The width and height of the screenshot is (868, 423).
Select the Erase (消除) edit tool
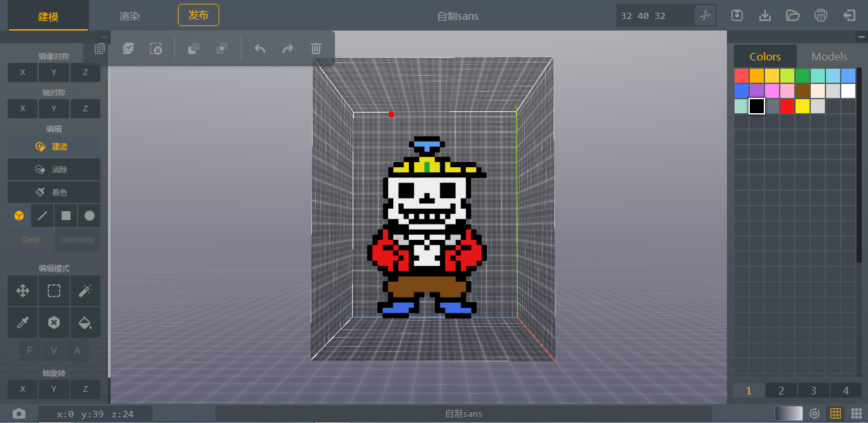tap(54, 170)
